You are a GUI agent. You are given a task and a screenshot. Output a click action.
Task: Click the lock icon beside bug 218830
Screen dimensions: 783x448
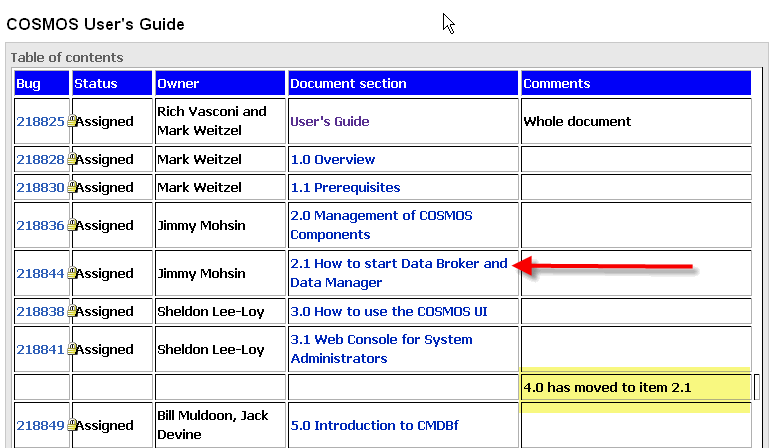coord(72,186)
